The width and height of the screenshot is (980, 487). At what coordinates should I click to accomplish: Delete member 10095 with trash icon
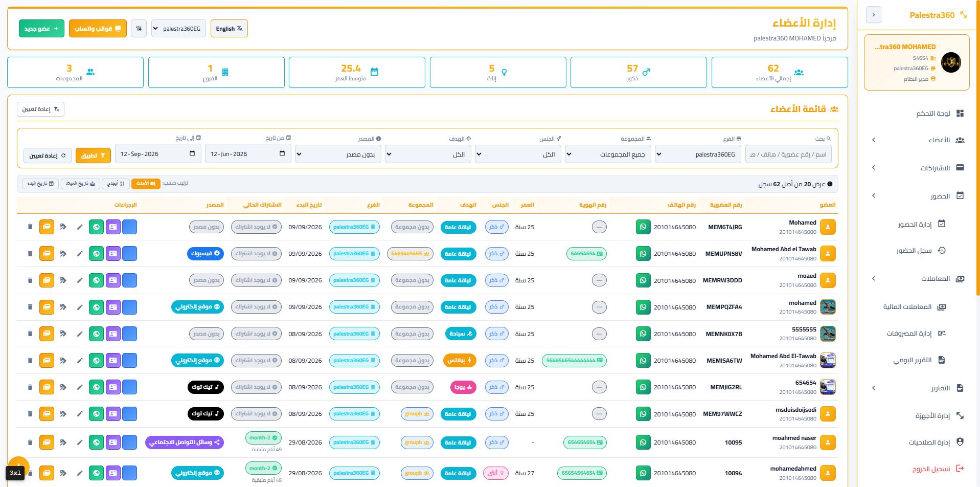(30, 442)
